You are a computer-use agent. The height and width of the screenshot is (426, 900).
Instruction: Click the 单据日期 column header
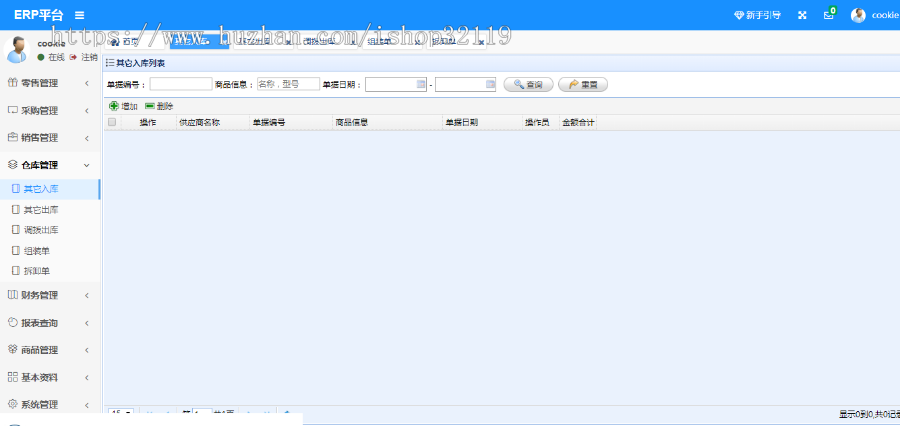pos(483,123)
